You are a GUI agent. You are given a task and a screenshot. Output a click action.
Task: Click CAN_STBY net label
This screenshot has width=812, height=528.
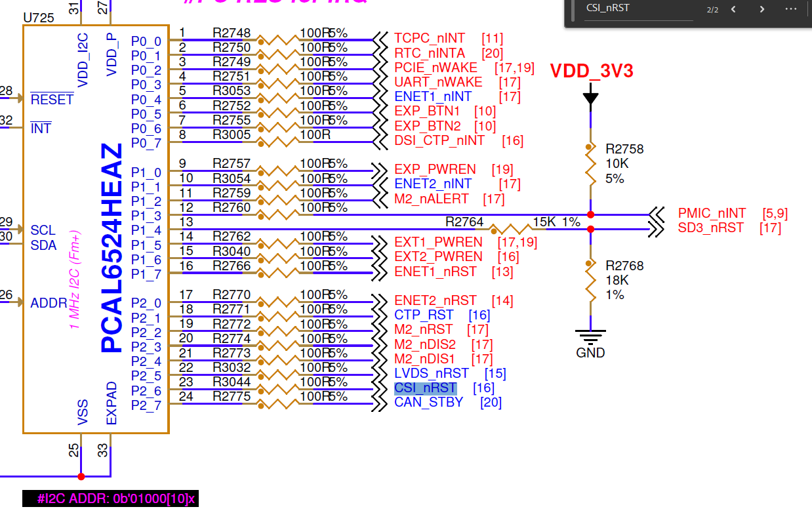429,402
